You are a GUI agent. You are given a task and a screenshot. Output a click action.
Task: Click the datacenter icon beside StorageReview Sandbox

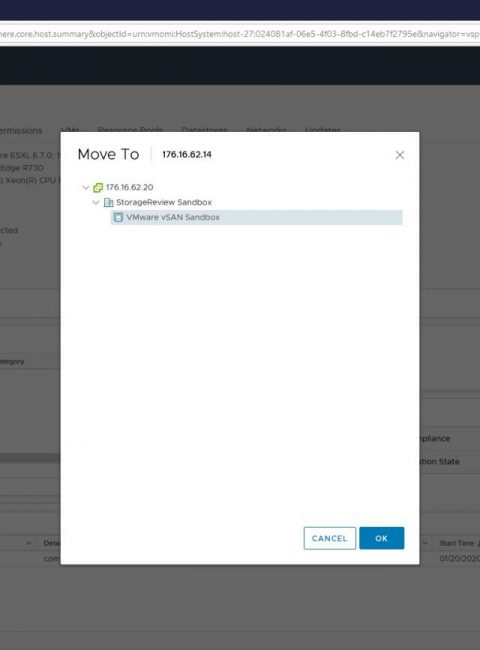point(108,202)
